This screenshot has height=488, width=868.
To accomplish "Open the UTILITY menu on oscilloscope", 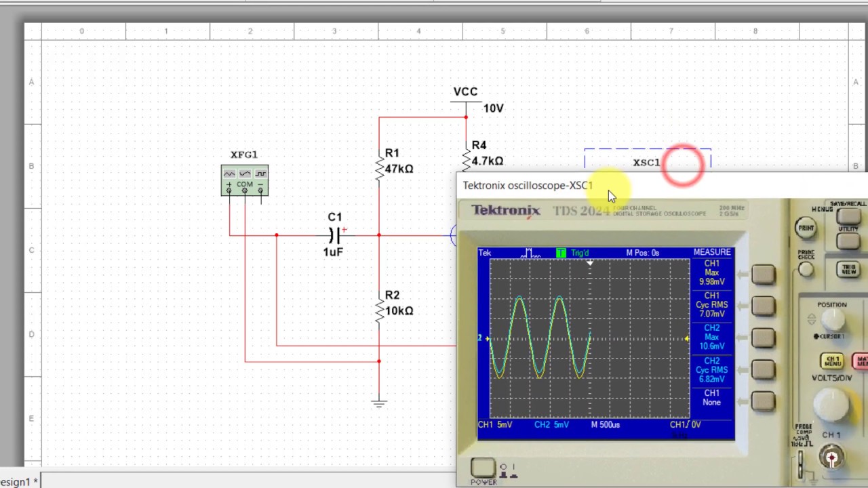I will (x=848, y=242).
